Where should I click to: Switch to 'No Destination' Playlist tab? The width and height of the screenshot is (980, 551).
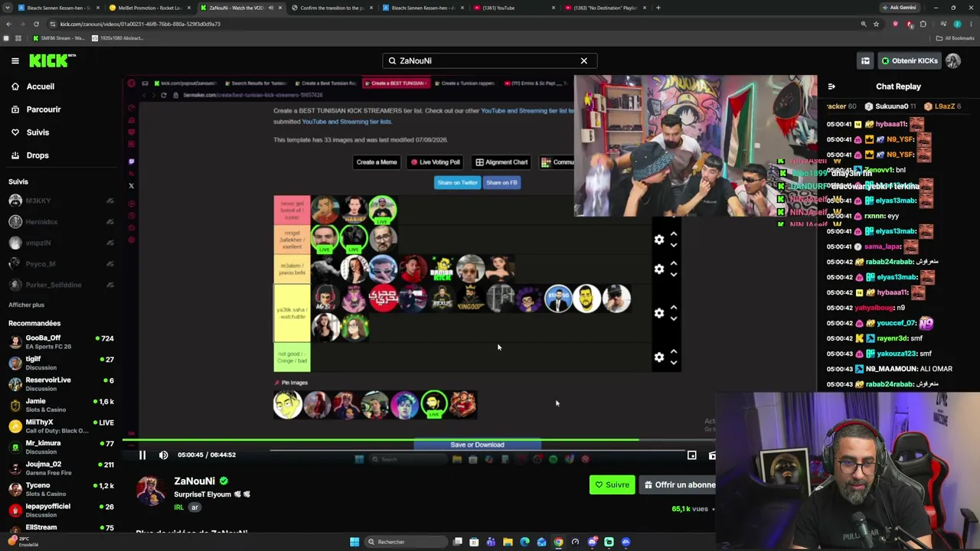[605, 8]
